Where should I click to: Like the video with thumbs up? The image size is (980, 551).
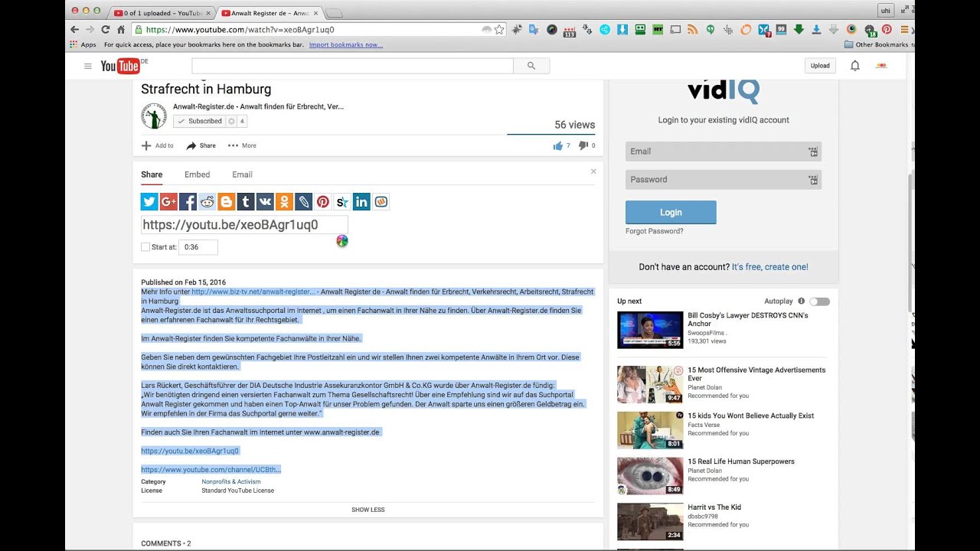pos(558,145)
